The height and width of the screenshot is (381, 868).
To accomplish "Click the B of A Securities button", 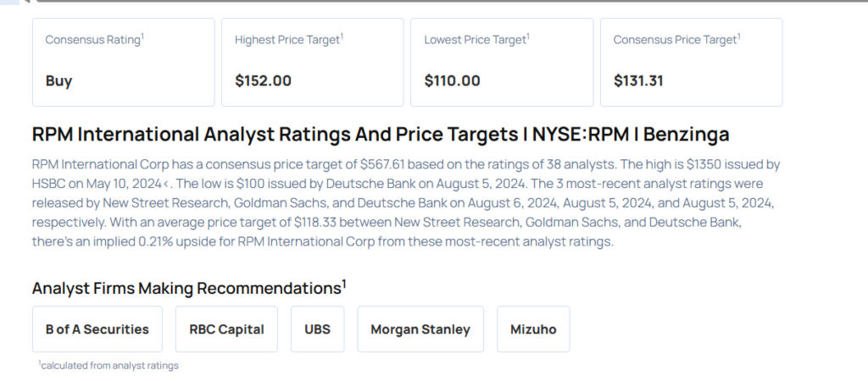I will pos(97,329).
